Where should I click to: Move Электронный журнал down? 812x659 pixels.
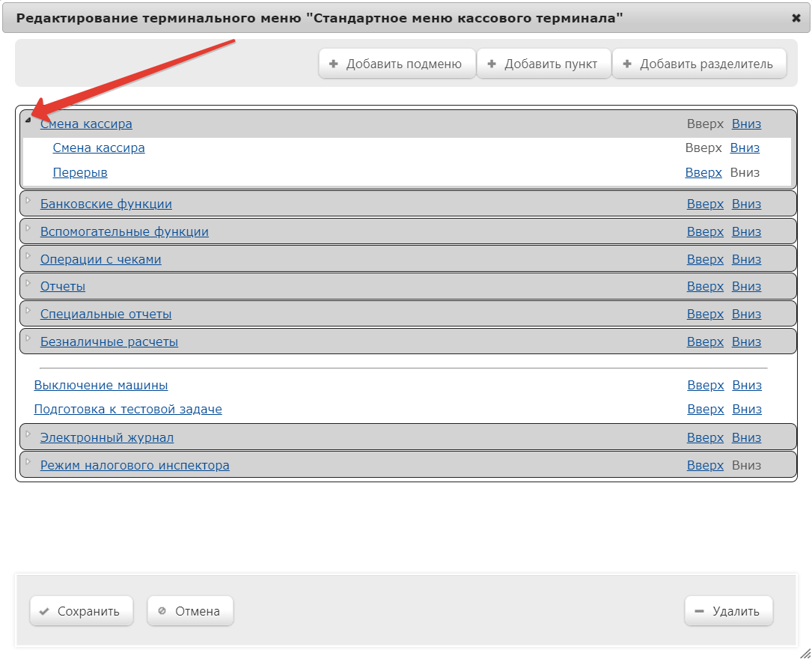tap(746, 438)
